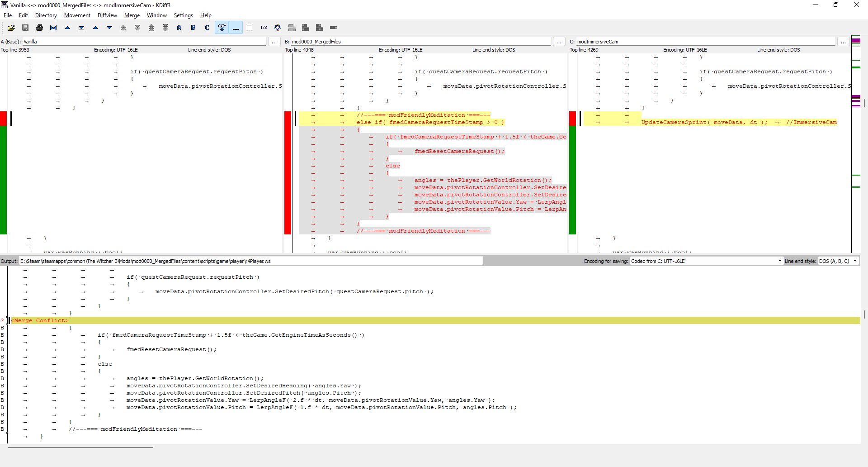The width and height of the screenshot is (868, 467).
Task: Save the merge result (floppy icon)
Action: click(25, 28)
